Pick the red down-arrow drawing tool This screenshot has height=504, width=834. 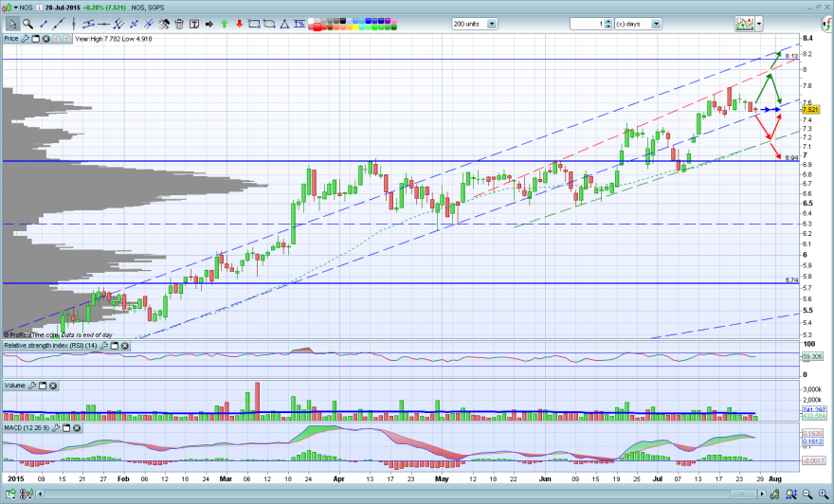click(x=240, y=24)
